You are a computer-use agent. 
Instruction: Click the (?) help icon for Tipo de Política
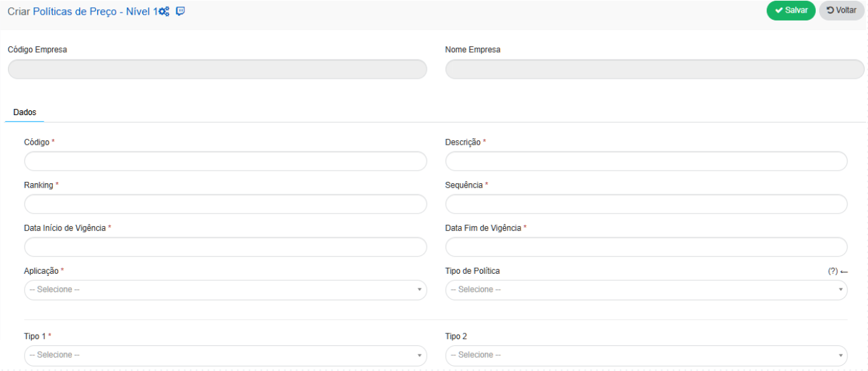tap(832, 271)
